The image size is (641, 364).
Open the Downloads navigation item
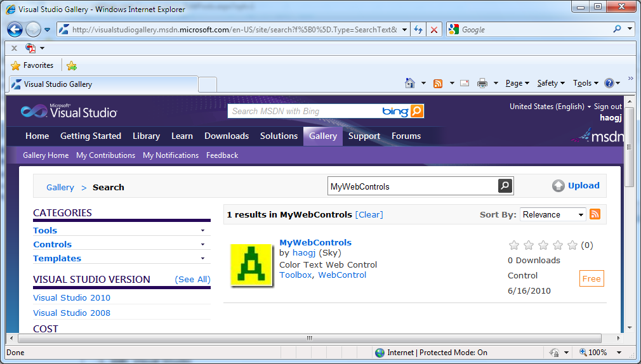[x=227, y=136]
